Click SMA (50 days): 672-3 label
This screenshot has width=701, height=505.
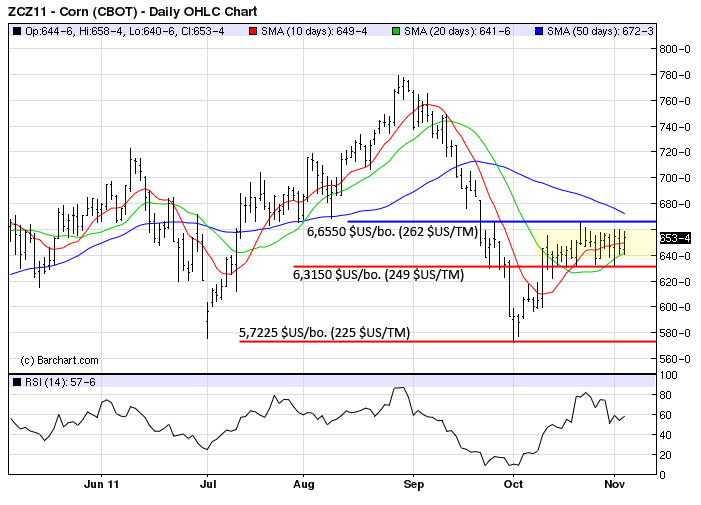coord(600,31)
